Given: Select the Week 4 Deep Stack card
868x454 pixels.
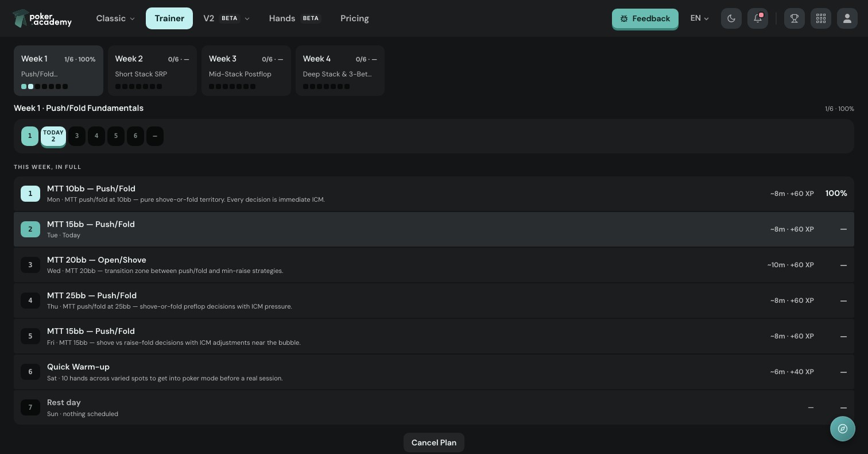Looking at the screenshot, I should tap(340, 71).
